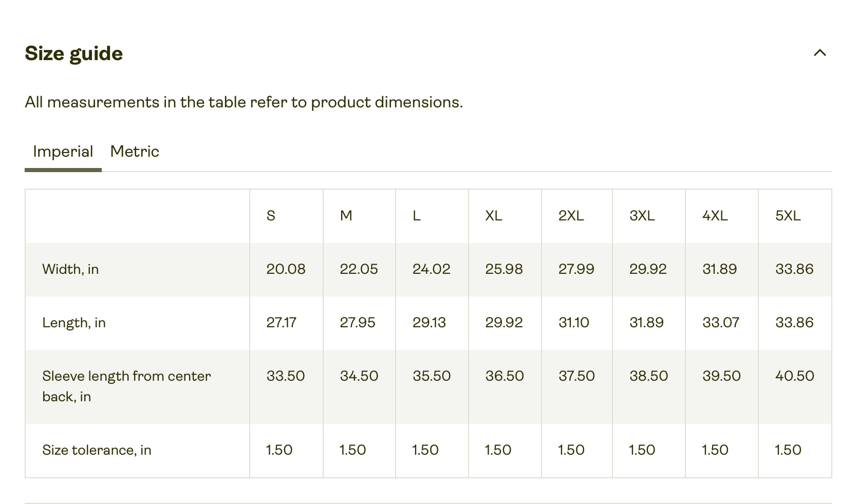Viewport: 857px width, 504px height.
Task: Click the XL column header
Action: pos(494,216)
